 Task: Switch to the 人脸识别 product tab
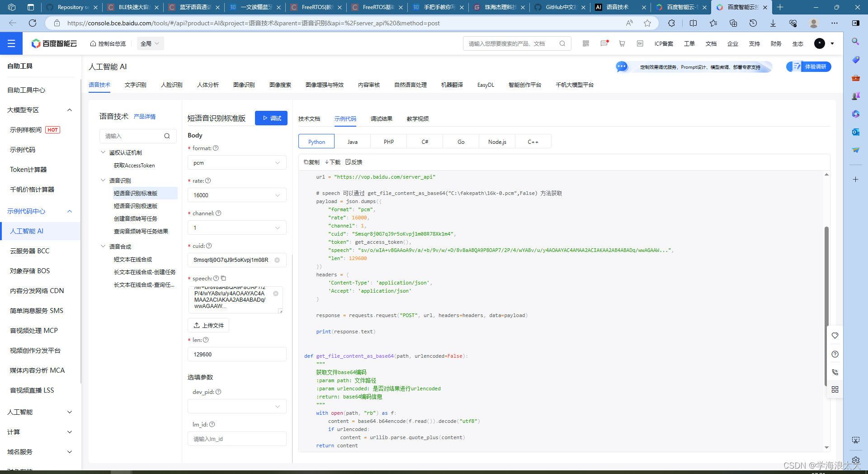point(172,85)
